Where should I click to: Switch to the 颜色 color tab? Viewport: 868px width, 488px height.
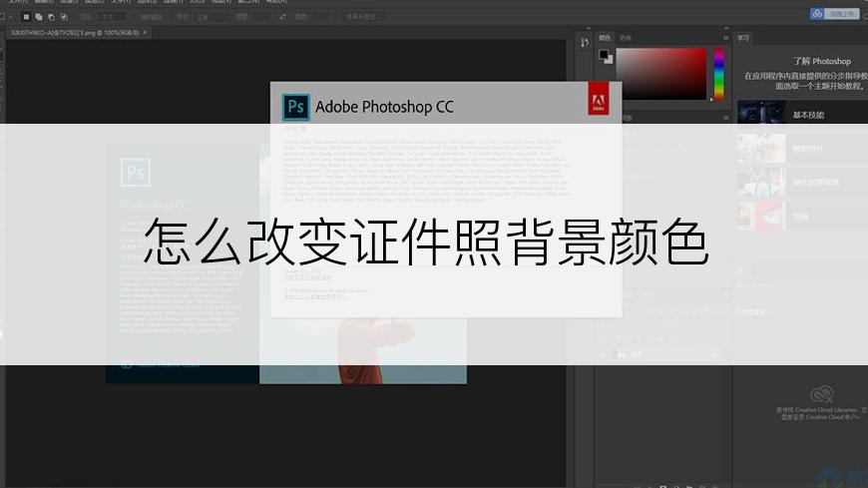tap(605, 38)
